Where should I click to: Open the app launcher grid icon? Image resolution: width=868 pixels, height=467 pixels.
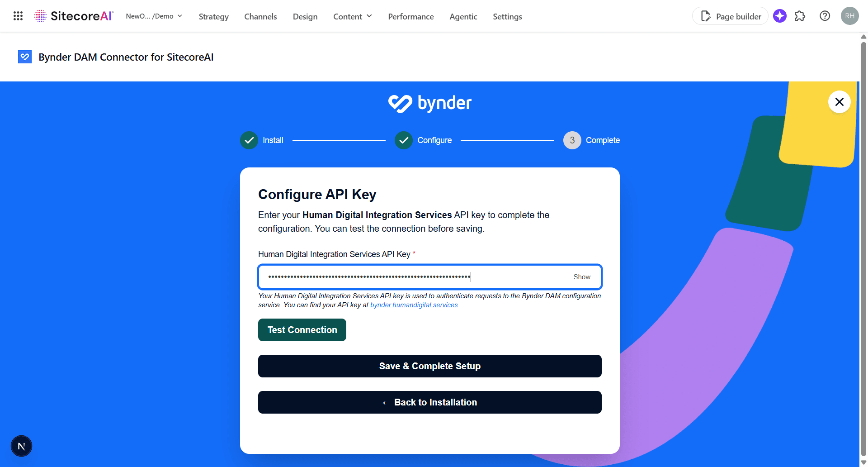coord(18,16)
